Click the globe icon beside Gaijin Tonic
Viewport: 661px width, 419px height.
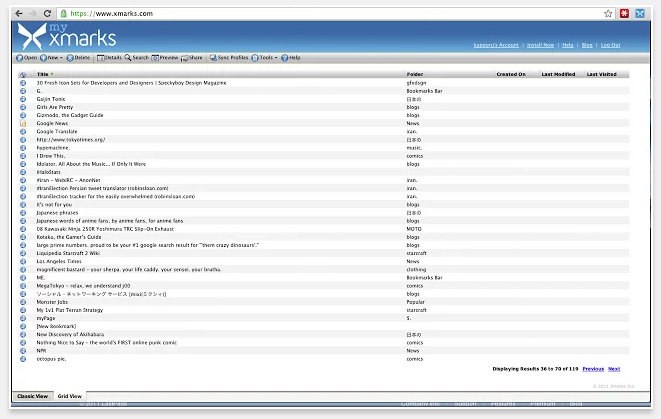(23, 99)
